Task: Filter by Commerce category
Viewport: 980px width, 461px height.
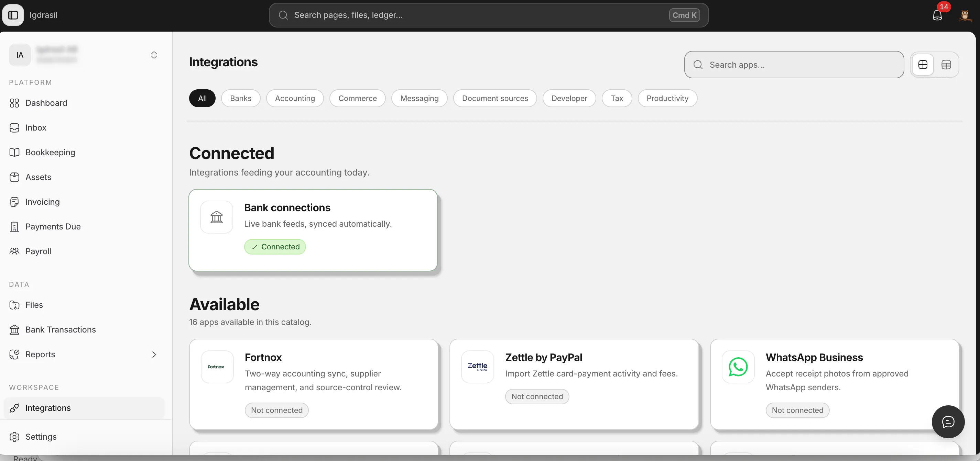Action: click(358, 98)
